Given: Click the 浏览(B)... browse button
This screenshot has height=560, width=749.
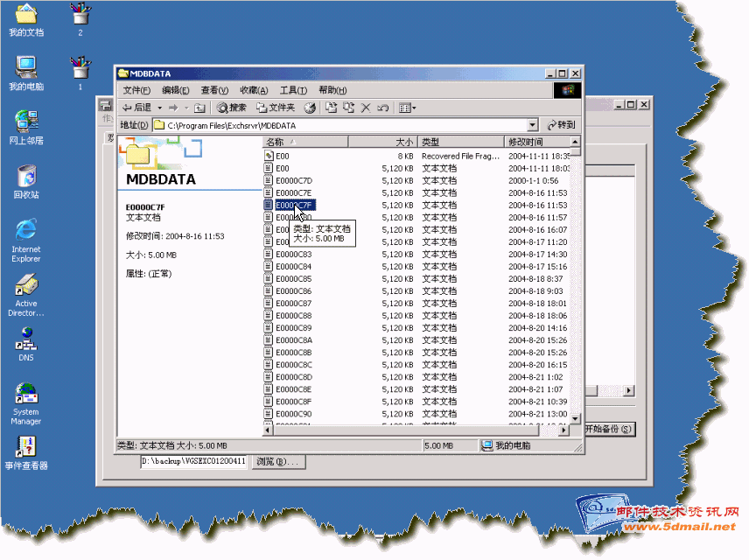Looking at the screenshot, I should [x=276, y=461].
